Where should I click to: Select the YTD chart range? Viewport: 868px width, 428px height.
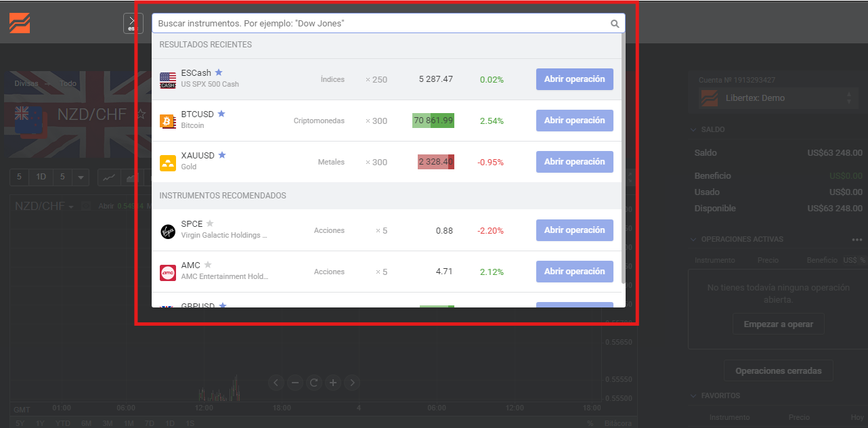click(x=63, y=423)
